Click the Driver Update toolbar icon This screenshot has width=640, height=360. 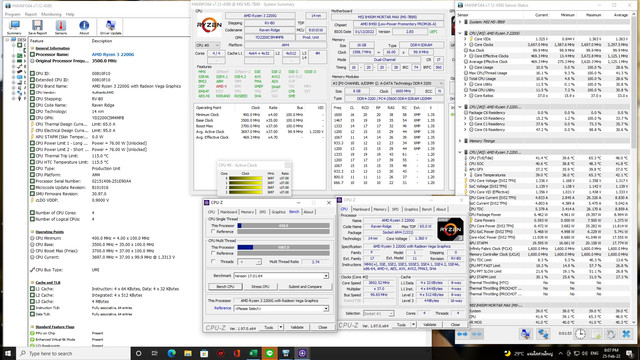click(110, 27)
